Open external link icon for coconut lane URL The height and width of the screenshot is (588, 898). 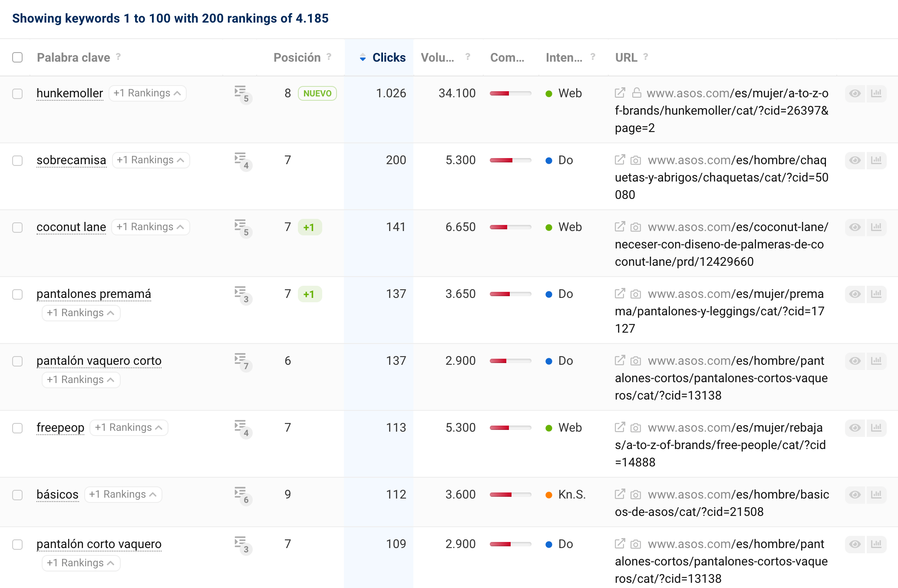pos(620,227)
